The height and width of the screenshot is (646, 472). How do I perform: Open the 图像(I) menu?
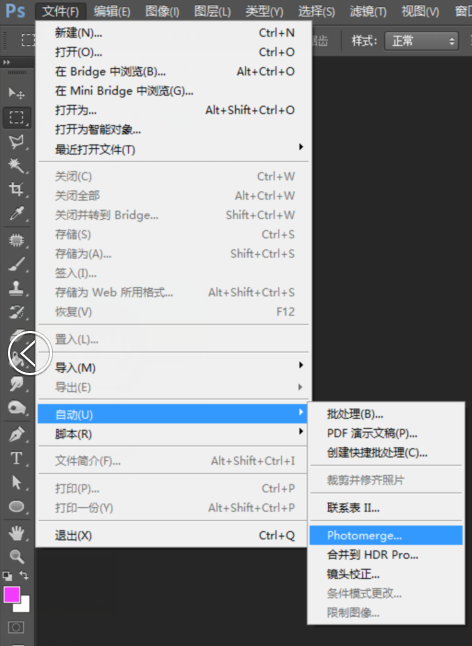pyautogui.click(x=162, y=11)
